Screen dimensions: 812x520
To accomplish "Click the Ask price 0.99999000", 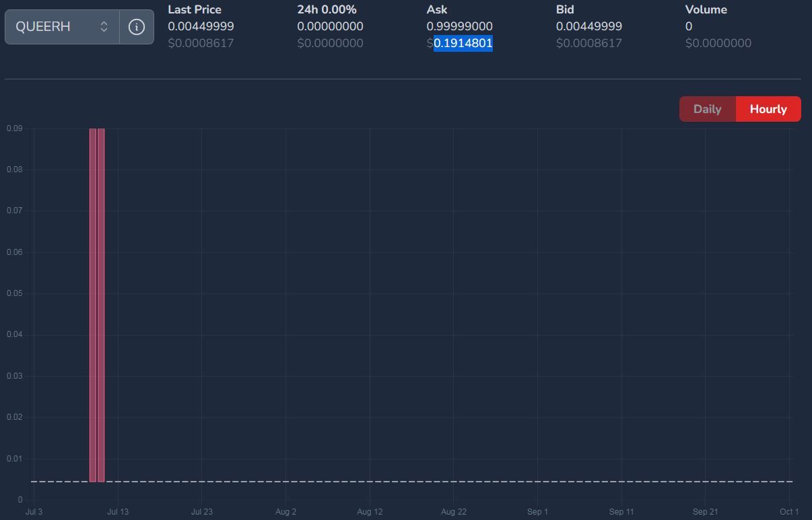I will [x=460, y=26].
